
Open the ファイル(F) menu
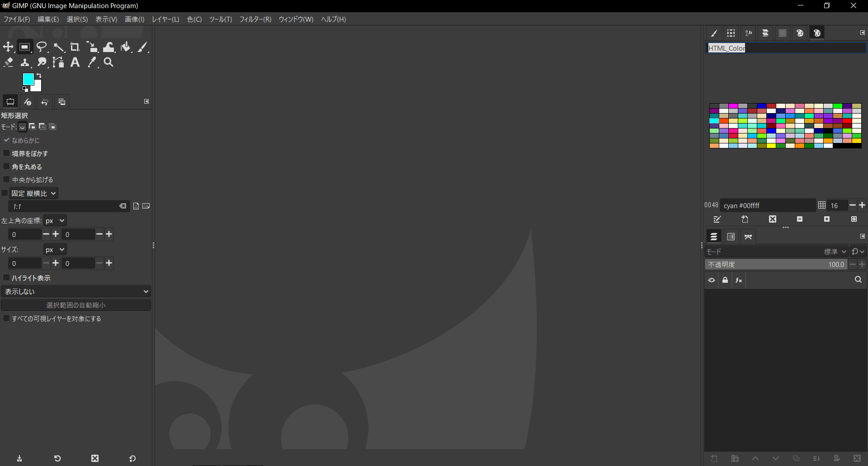coord(17,19)
